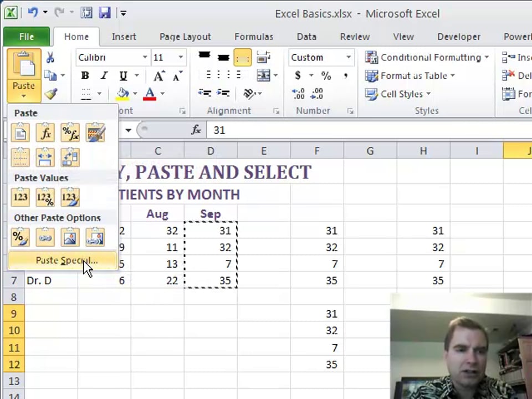Toggle Wrap Text button
Viewport: 532px width, 399px height.
pos(263,57)
